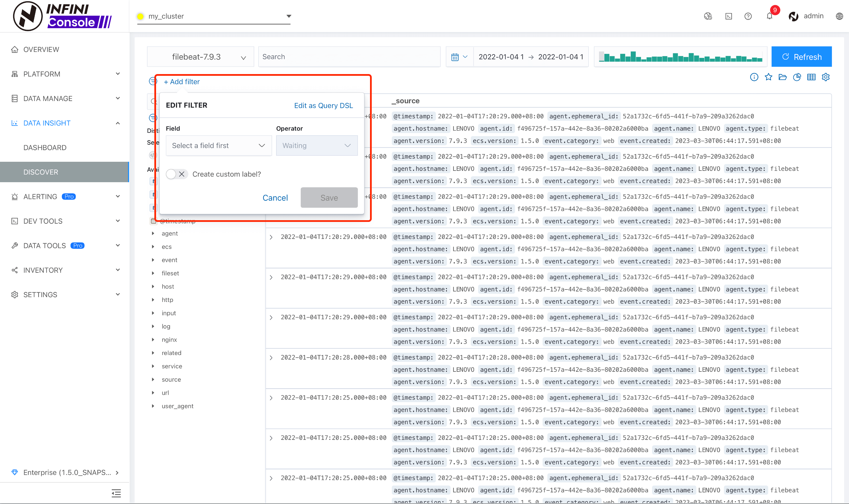
Task: Open the language globe icon
Action: [839, 16]
